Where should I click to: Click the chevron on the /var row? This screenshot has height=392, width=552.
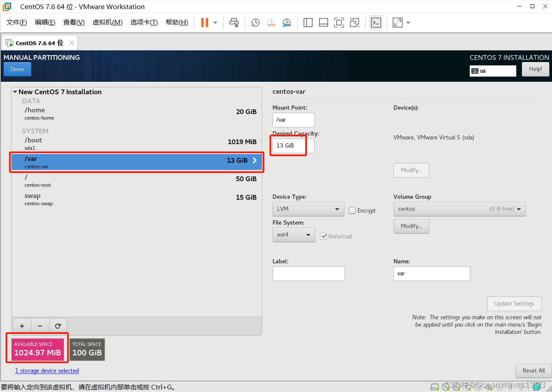(x=254, y=160)
